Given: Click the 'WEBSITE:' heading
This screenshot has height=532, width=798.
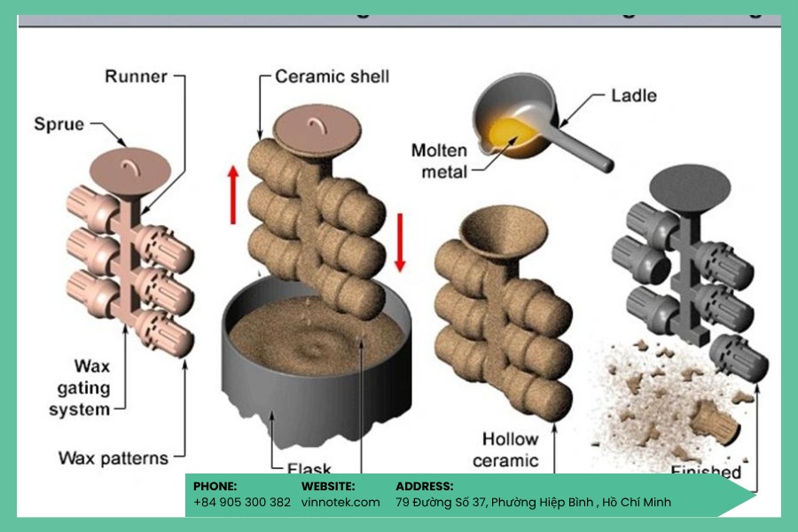Looking at the screenshot, I should tap(328, 486).
